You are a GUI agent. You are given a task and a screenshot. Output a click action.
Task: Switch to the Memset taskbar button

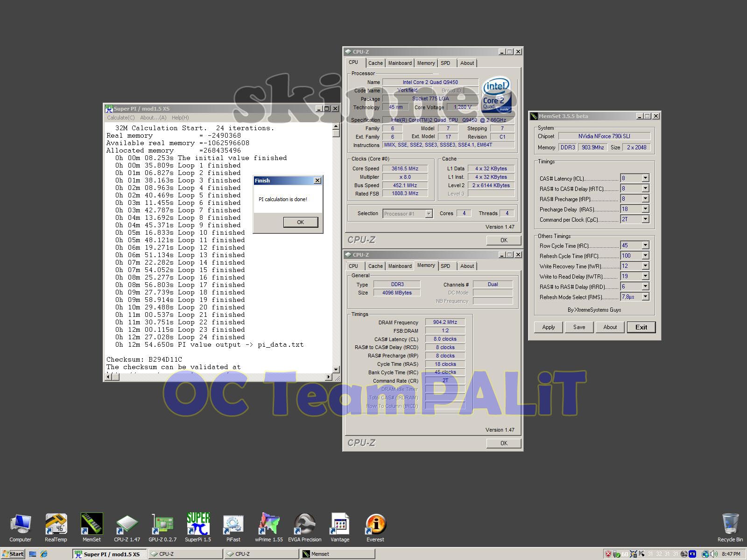(x=338, y=554)
